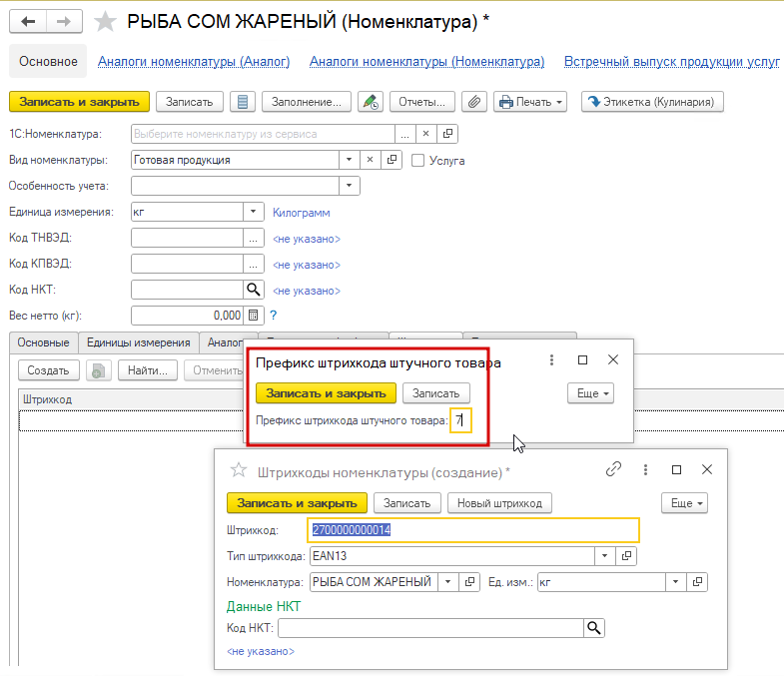This screenshot has height=676, width=784.
Task: Click Найти... button
Action: [x=148, y=370]
